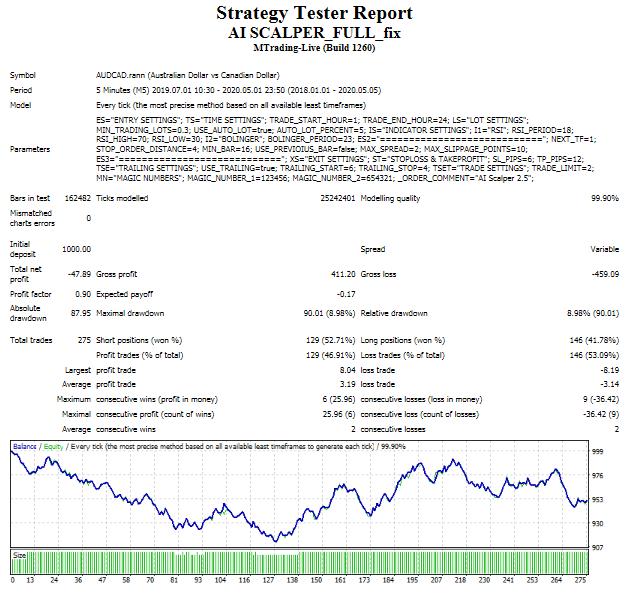Click the Total trades value 275
Screen dimensions: 623x589
coord(84,340)
